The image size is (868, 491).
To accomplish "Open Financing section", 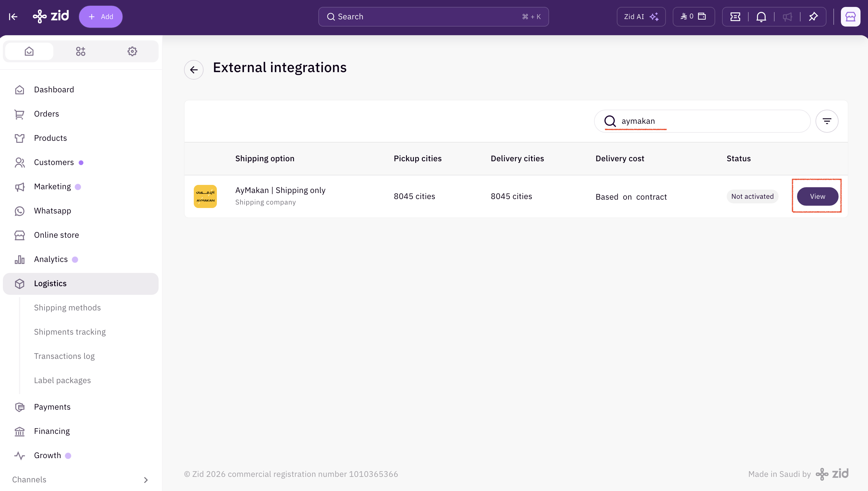I will pyautogui.click(x=80, y=431).
